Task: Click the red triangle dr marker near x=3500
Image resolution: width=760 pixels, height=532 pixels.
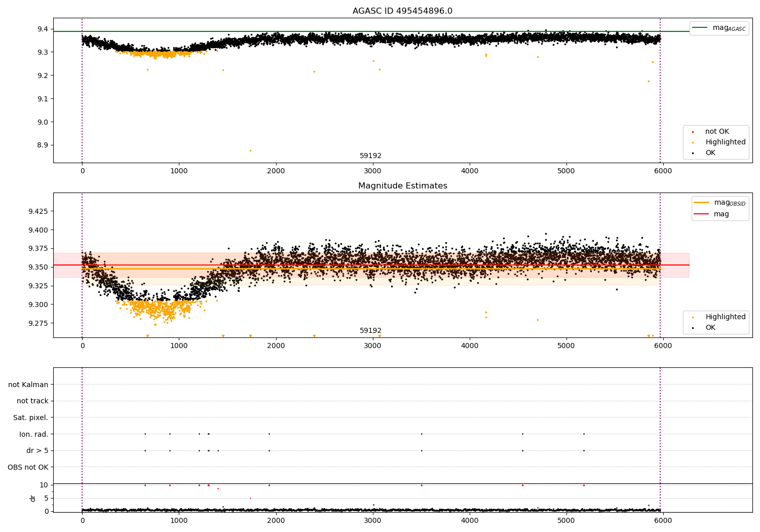Action: pos(422,485)
